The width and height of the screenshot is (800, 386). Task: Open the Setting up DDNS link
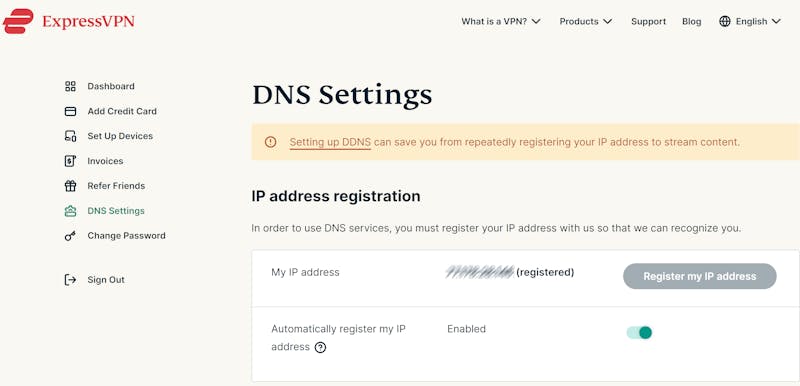point(330,142)
